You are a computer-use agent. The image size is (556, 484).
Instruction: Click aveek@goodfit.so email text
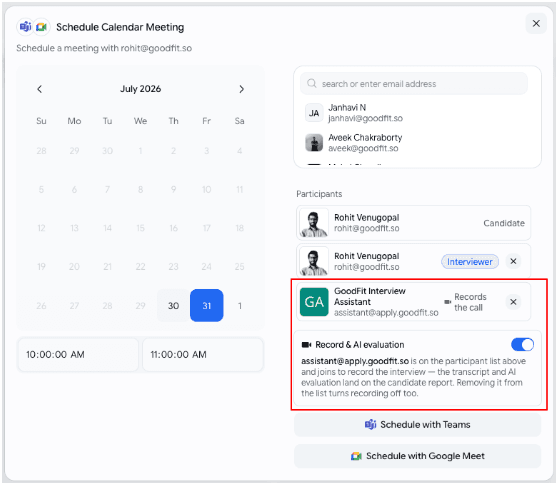point(363,148)
